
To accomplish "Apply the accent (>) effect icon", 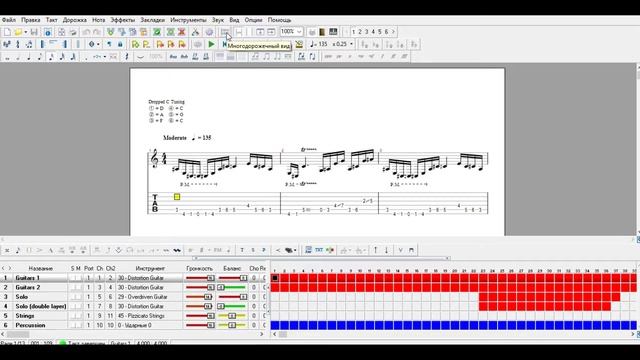I will [x=40, y=250].
